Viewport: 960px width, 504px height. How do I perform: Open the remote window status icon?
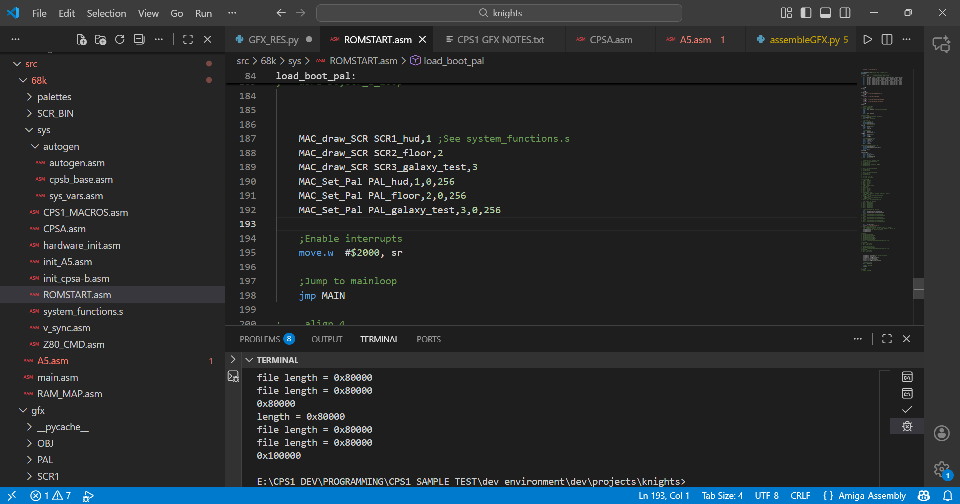(12, 495)
